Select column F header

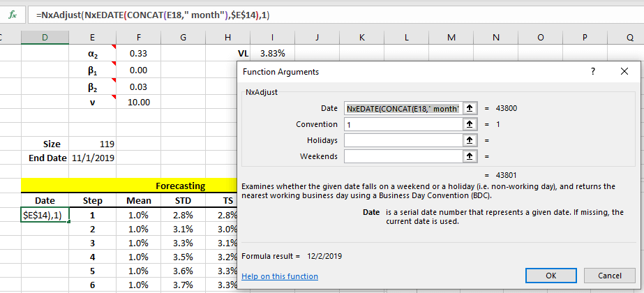pos(139,37)
